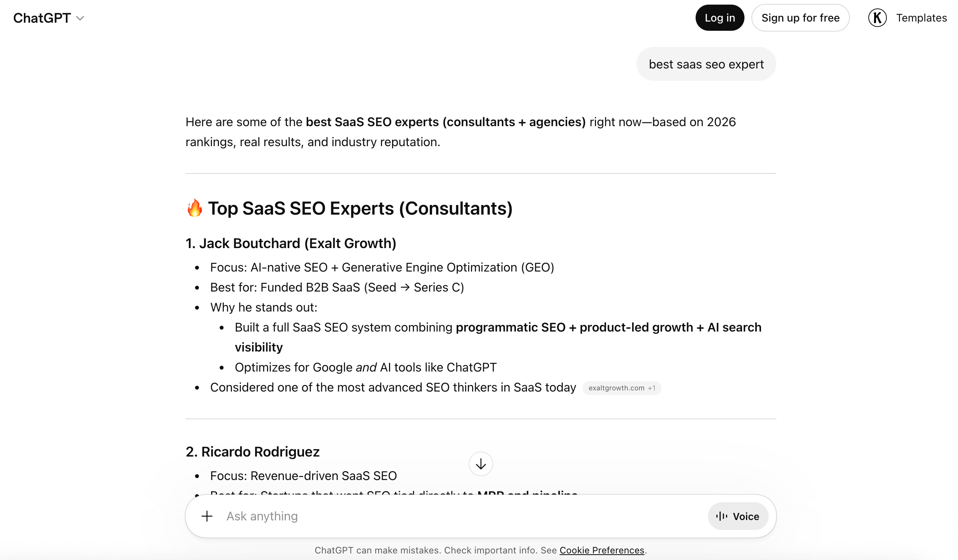The width and height of the screenshot is (958, 560).
Task: Open the ChatGPT model selector dropdown
Action: point(48,18)
